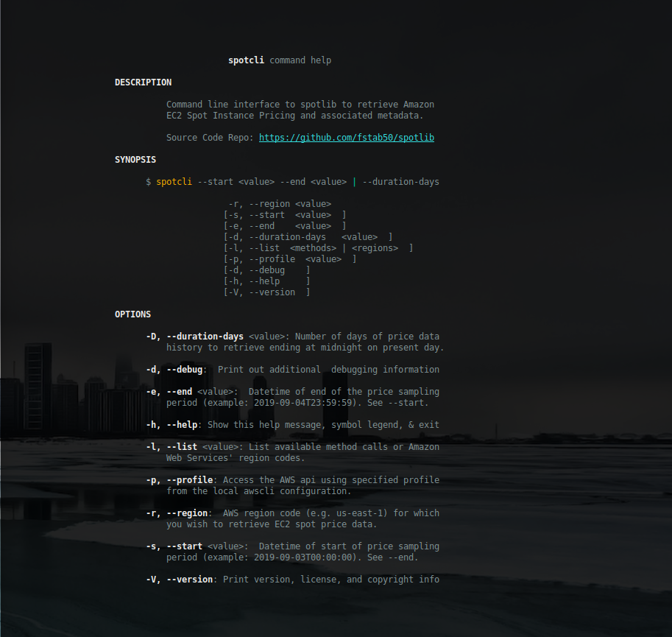Click the bold '-e, --end' option

click(169, 392)
